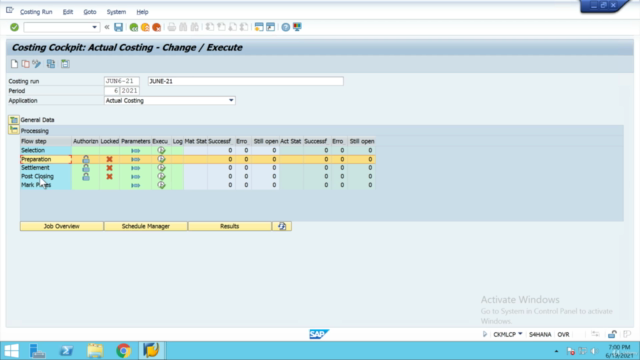The image size is (640, 360).
Task: Click the green Back navigation icon
Action: [133, 27]
